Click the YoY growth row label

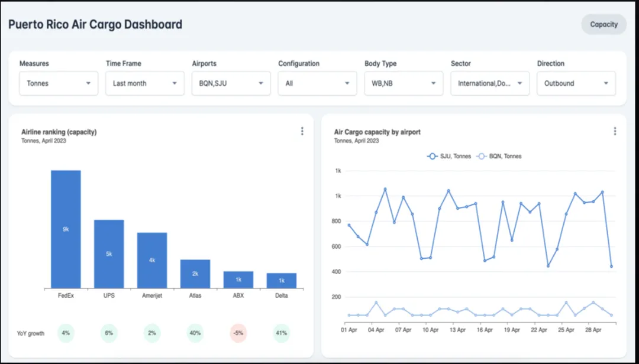31,333
